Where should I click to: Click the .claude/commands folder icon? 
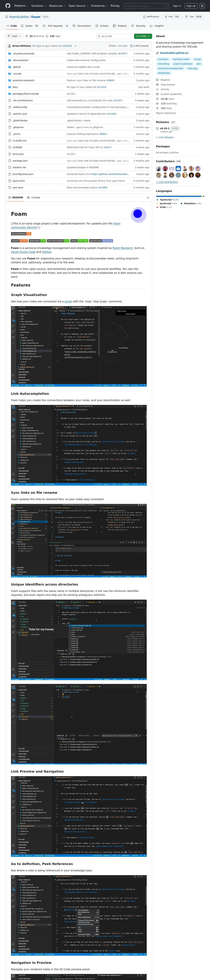click(x=9, y=54)
